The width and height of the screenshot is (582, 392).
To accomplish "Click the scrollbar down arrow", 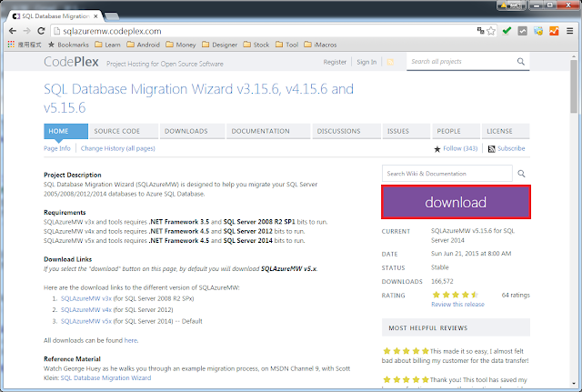I will coord(574,383).
